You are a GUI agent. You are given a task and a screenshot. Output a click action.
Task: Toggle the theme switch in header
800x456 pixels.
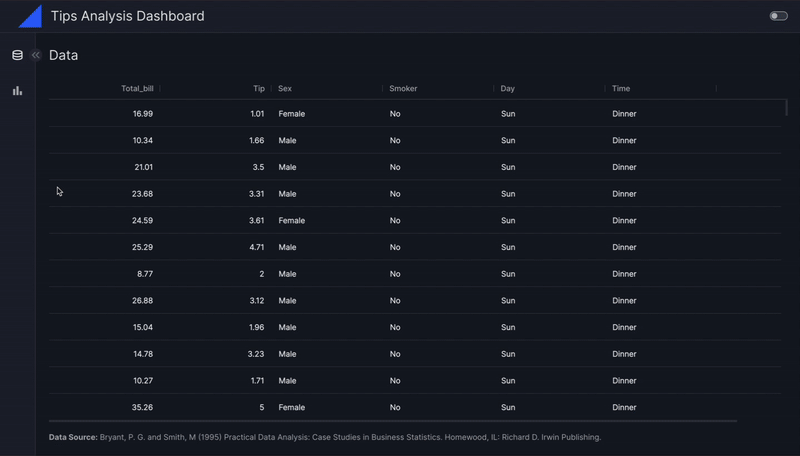point(778,16)
